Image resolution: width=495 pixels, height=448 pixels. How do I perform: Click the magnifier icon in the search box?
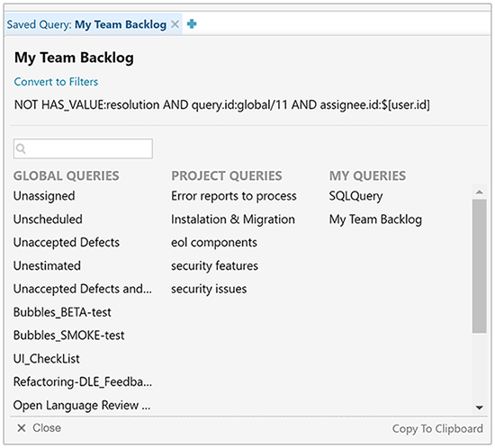21,148
